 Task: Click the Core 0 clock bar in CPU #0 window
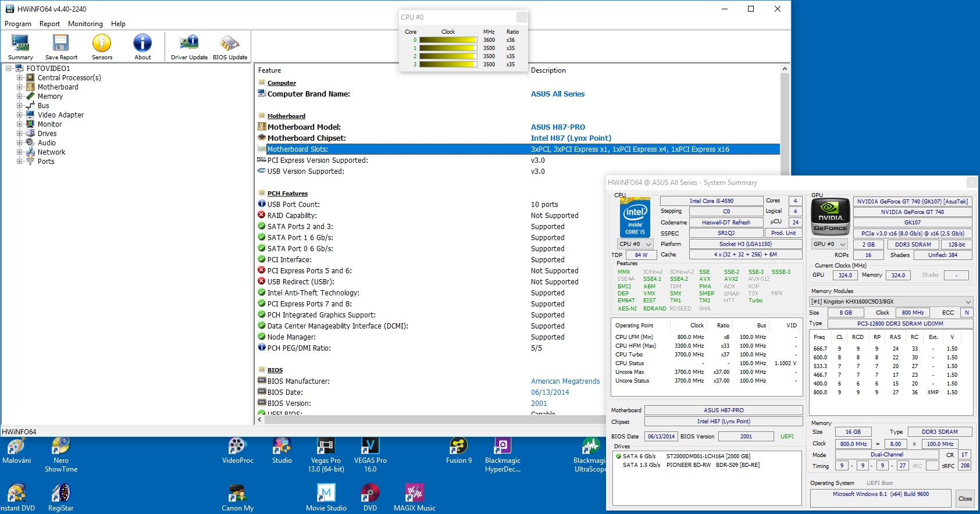click(448, 40)
